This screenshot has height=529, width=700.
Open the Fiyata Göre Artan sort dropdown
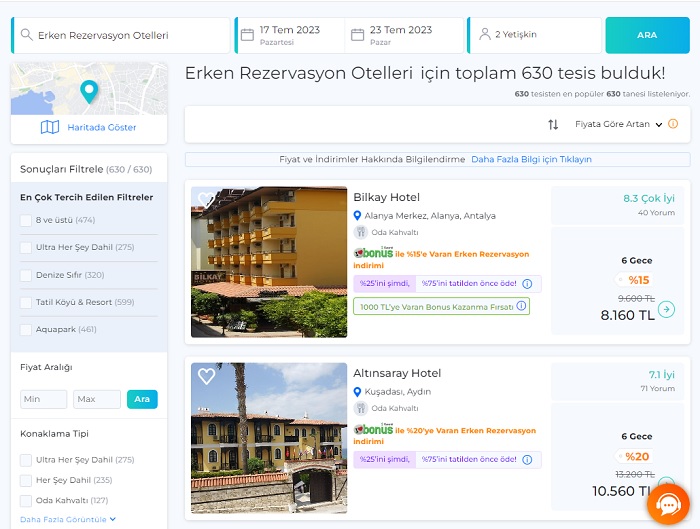coord(618,124)
